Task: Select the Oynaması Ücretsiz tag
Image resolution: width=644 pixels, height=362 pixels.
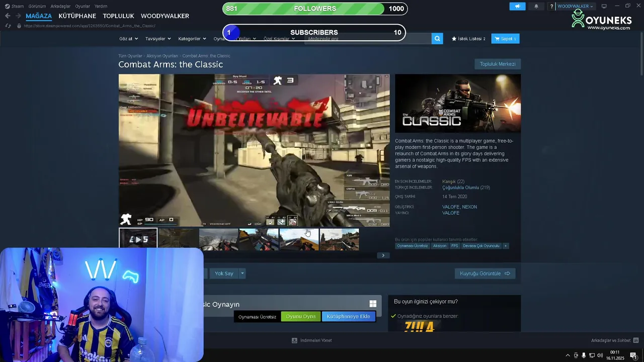Action: [412, 246]
